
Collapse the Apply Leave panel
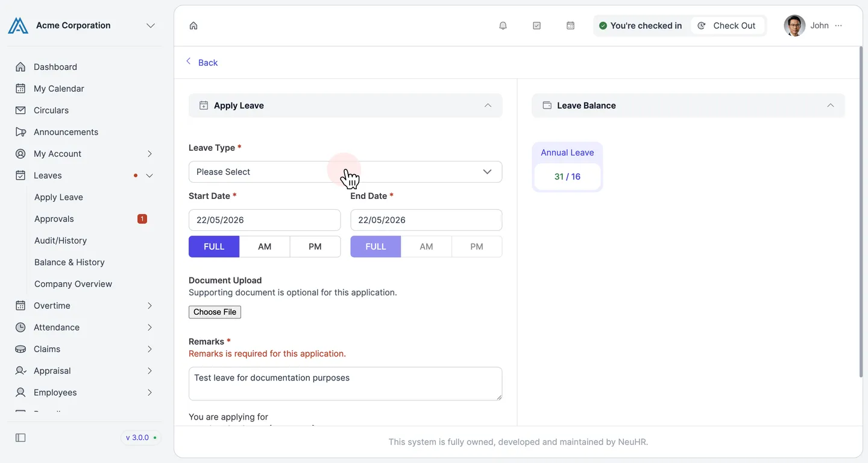pyautogui.click(x=488, y=106)
